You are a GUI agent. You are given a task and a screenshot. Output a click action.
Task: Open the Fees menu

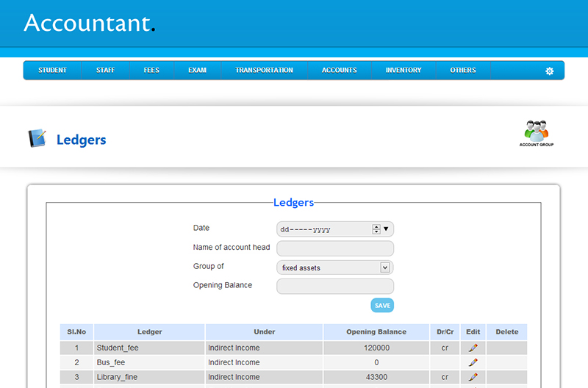pos(151,71)
